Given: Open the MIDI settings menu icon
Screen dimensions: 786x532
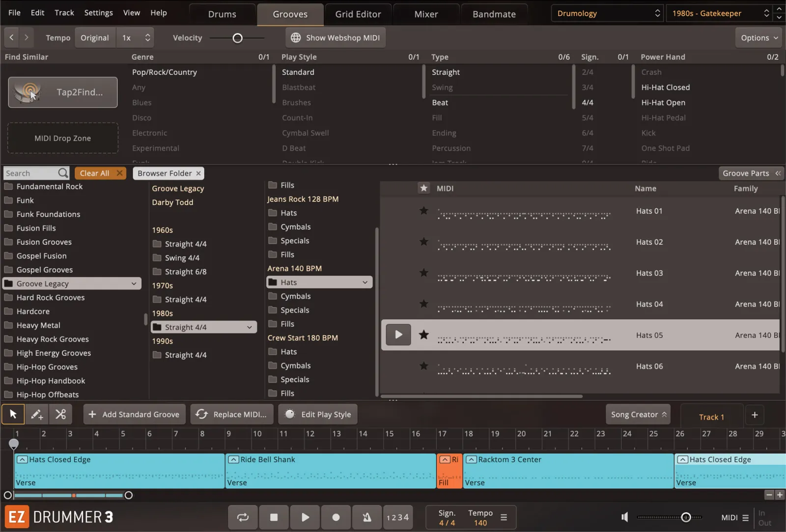Looking at the screenshot, I should [745, 518].
